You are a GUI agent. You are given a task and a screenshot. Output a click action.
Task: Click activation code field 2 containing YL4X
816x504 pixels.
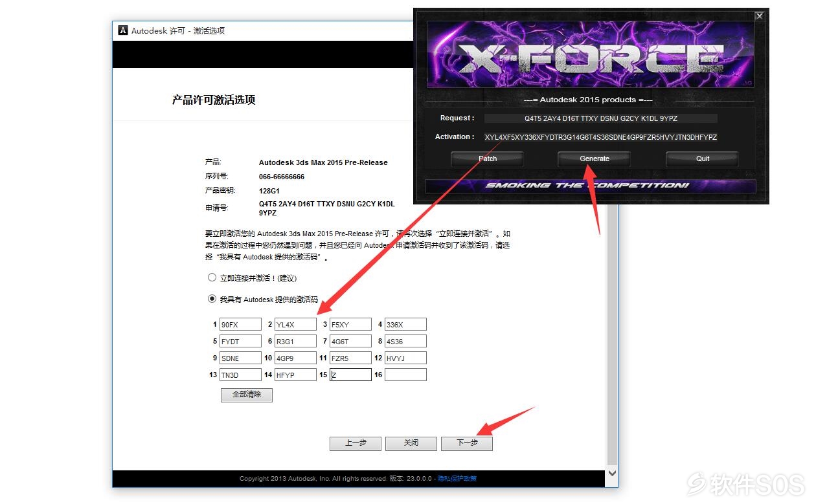[x=295, y=324]
